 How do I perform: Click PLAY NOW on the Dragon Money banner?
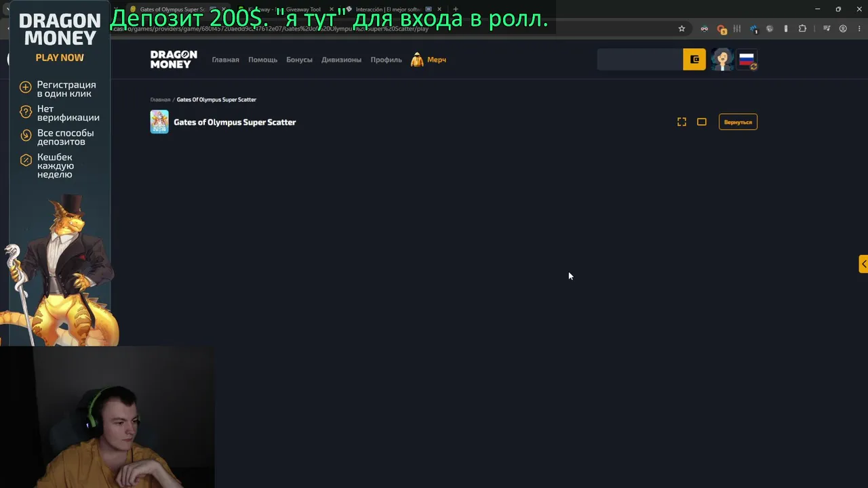60,58
